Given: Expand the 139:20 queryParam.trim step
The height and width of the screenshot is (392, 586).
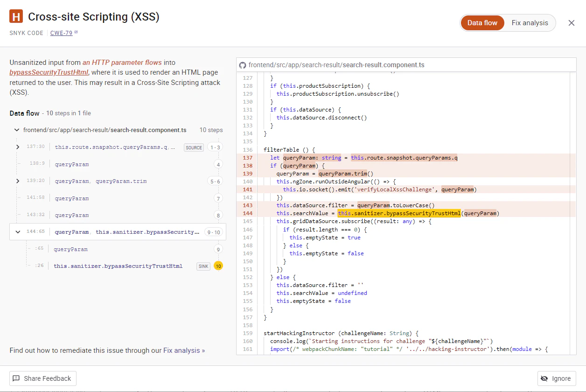Looking at the screenshot, I should [x=18, y=181].
